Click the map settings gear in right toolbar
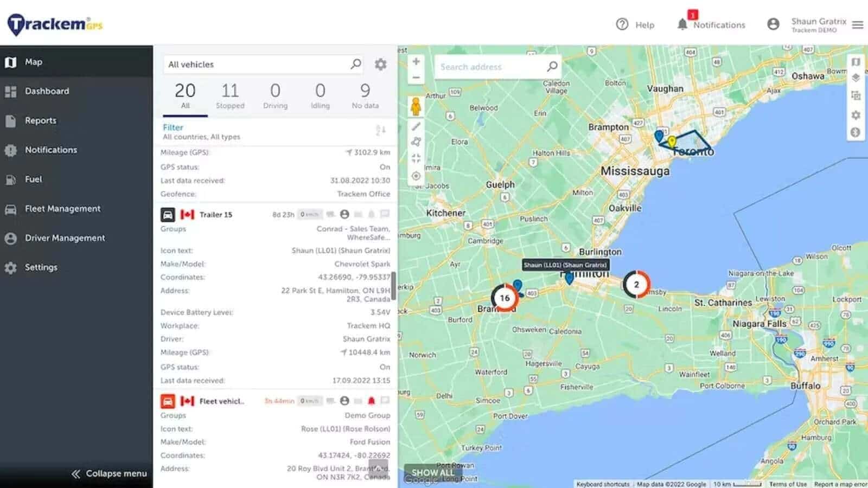Viewport: 868px width, 488px height. [x=856, y=115]
